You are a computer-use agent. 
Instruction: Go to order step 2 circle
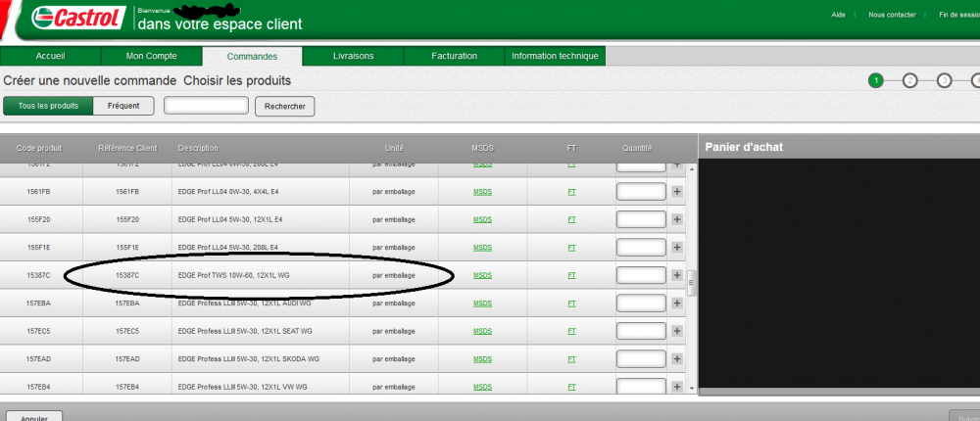coord(910,80)
